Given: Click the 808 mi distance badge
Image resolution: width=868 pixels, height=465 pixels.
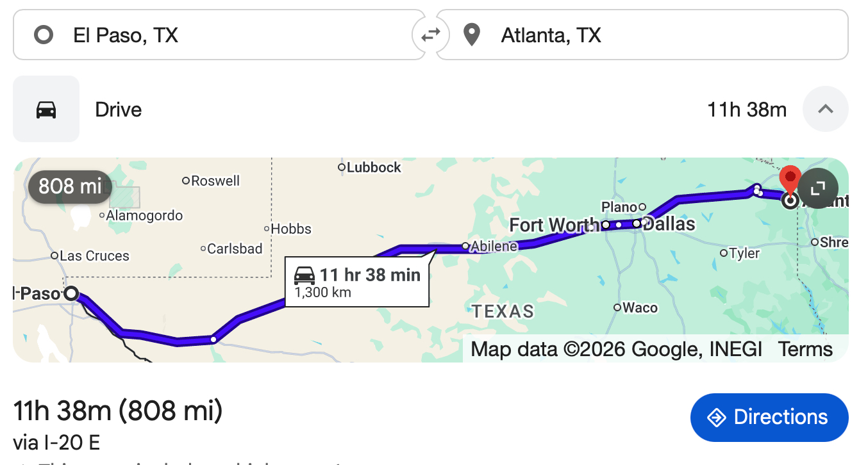Looking at the screenshot, I should (70, 186).
